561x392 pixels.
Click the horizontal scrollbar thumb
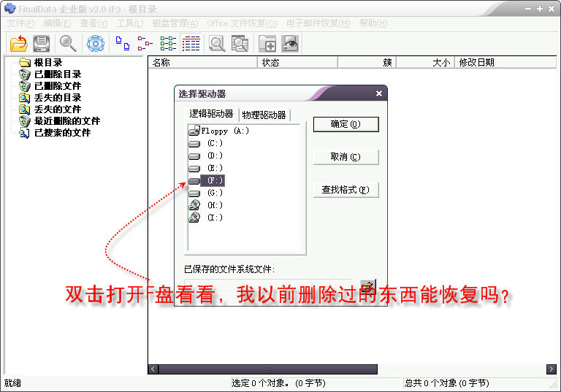click(x=268, y=369)
